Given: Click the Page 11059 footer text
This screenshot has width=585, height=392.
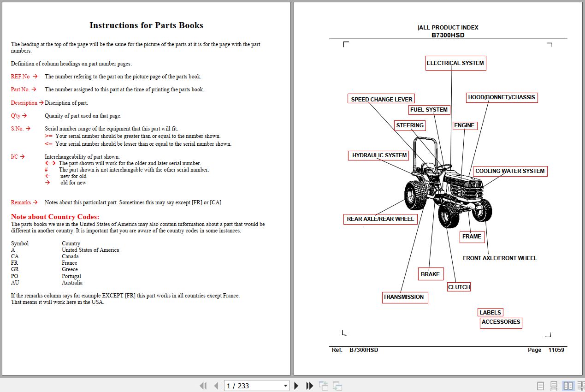Looking at the screenshot, I should click(x=546, y=350).
